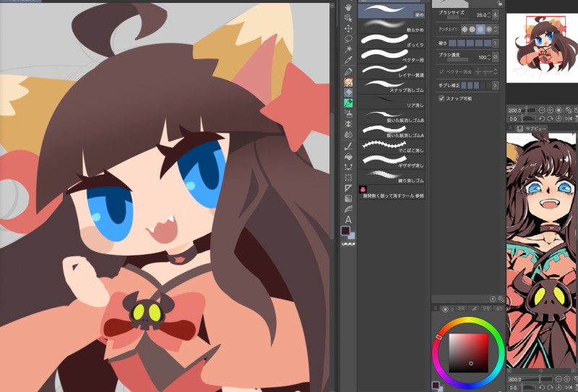Select the Blend (water drops) tool

coord(348,134)
